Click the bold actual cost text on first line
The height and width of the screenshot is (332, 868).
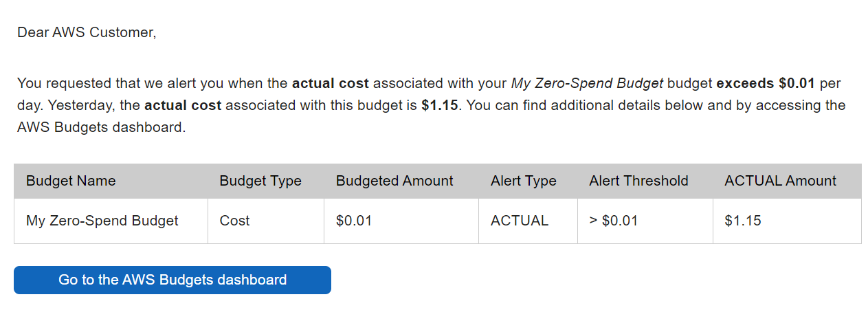(x=331, y=84)
